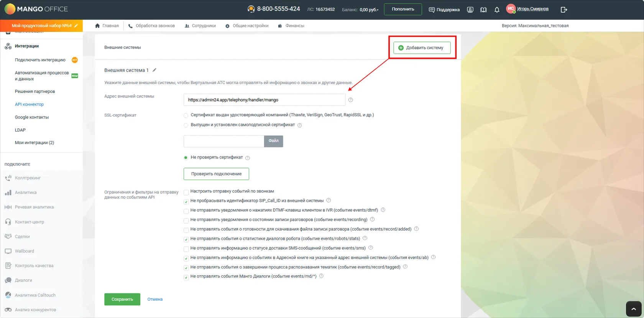
Task: Click the help icon next to address field
Action: click(x=350, y=100)
